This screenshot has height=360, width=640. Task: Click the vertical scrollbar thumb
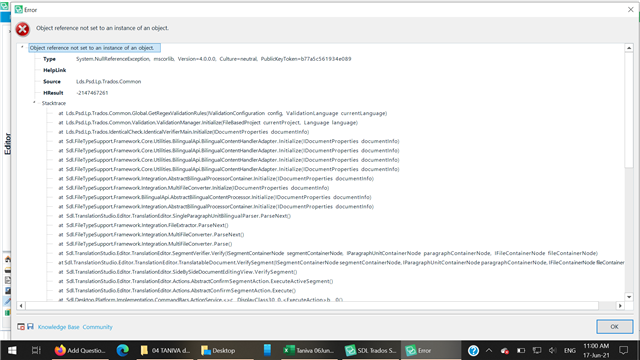(629, 109)
